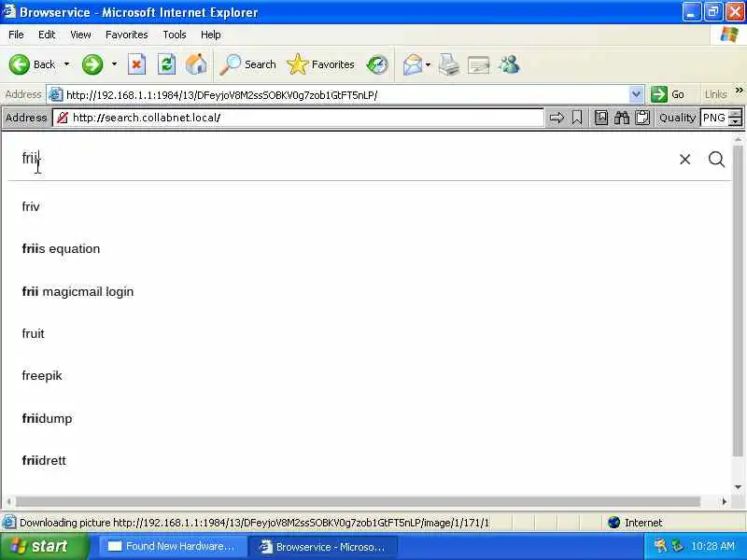The image size is (747, 560).
Task: Click the green Go button
Action: [x=669, y=94]
